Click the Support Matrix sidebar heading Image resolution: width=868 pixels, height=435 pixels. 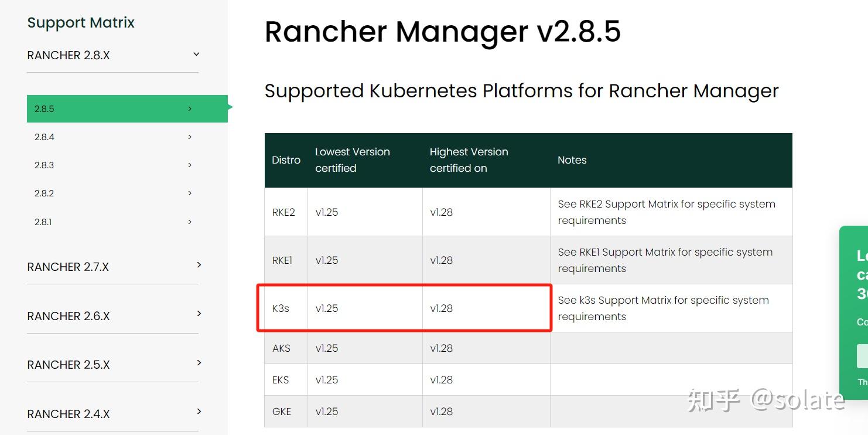[x=81, y=23]
